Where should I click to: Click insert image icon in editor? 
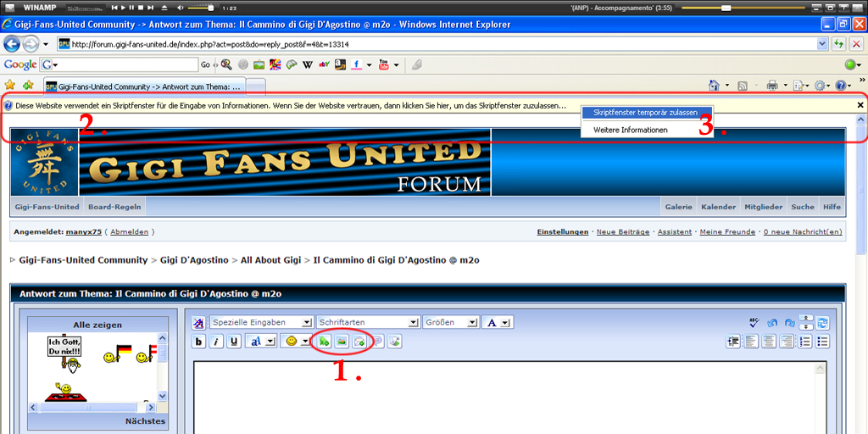point(342,342)
